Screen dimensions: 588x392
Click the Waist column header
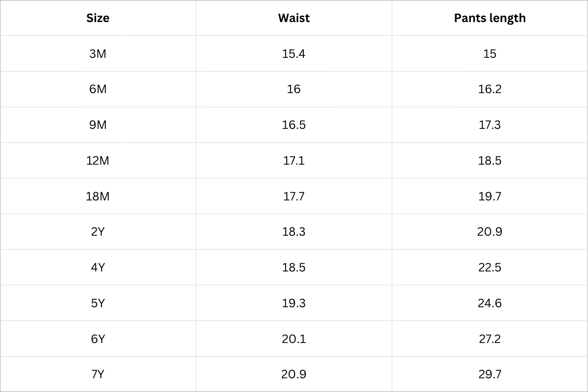coord(294,18)
